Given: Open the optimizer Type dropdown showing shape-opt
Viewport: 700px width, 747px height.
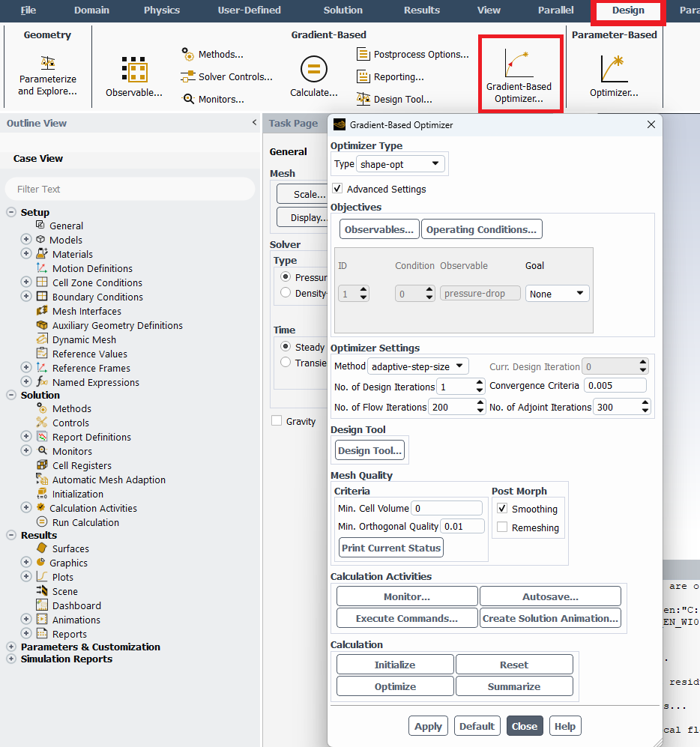Looking at the screenshot, I should click(x=400, y=163).
